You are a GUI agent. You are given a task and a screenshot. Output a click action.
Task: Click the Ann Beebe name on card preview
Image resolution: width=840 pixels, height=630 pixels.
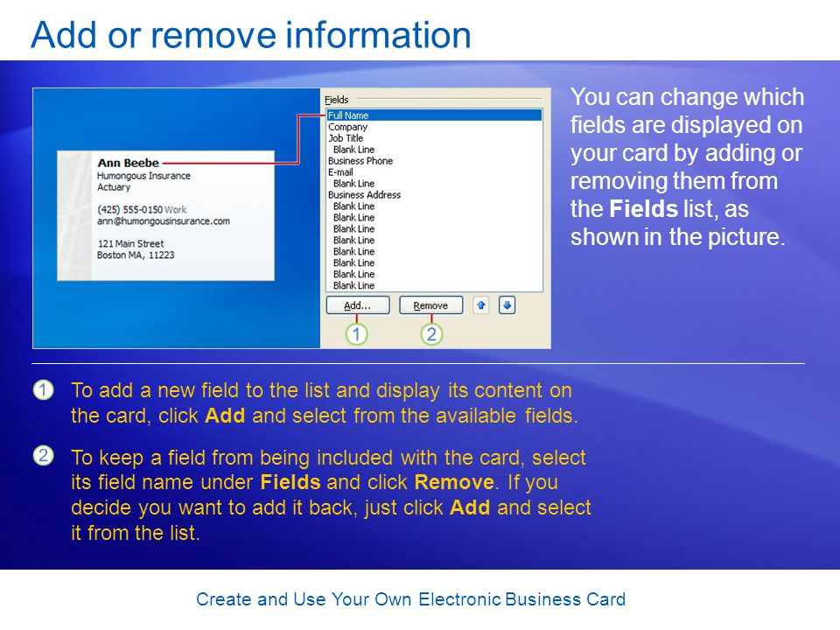(128, 163)
